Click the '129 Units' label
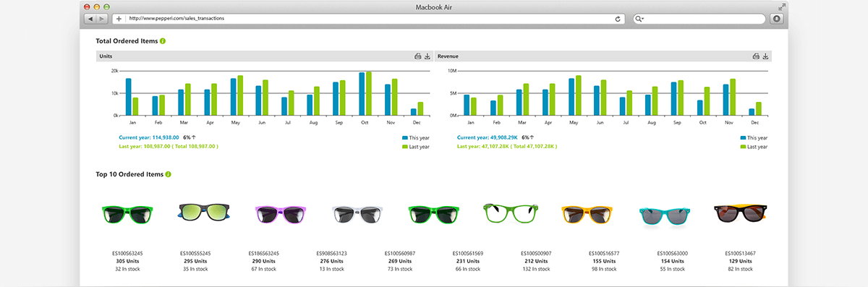The height and width of the screenshot is (287, 868). (x=740, y=261)
